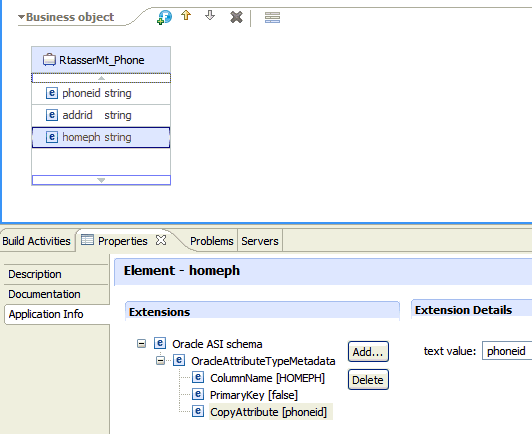This screenshot has height=434, width=532.
Task: Open the Servers tab
Action: tap(260, 241)
